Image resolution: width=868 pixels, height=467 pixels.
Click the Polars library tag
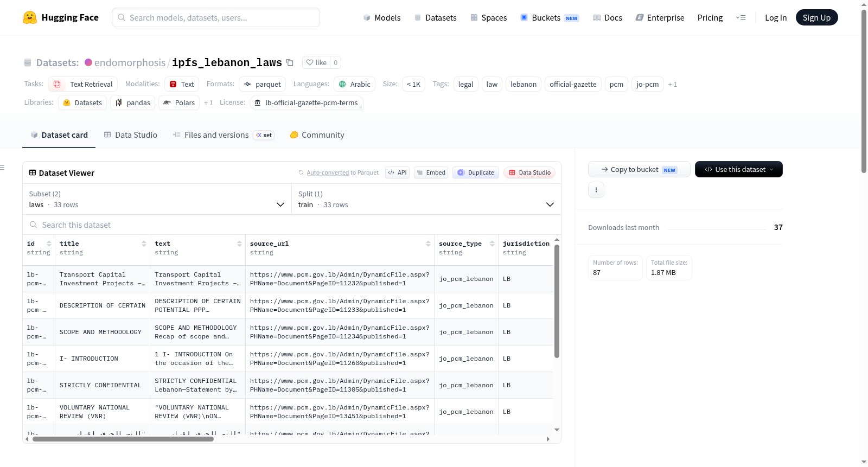point(179,103)
